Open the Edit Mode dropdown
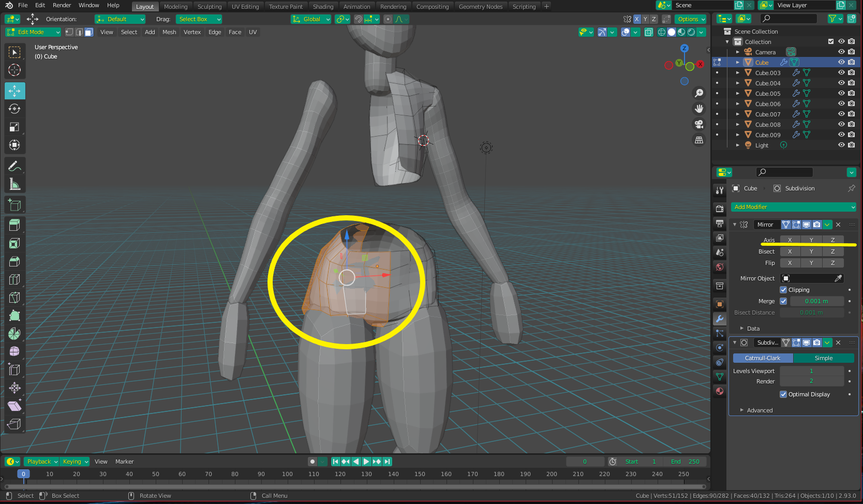The height and width of the screenshot is (504, 863). pyautogui.click(x=33, y=32)
